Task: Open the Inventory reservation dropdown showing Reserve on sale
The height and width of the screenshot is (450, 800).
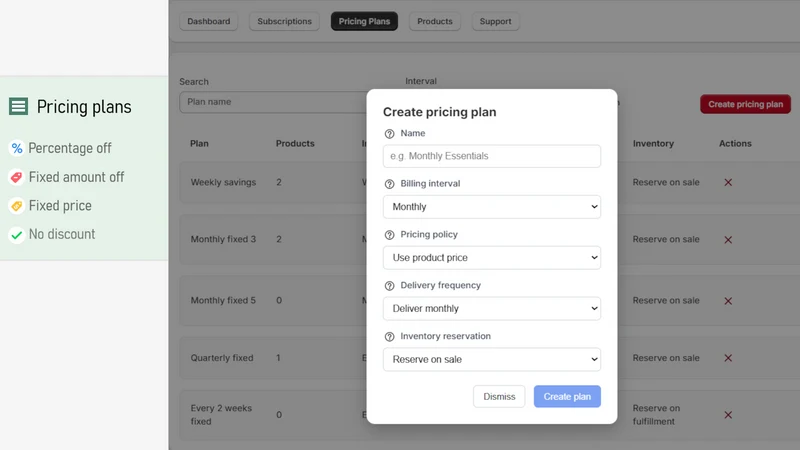Action: 492,359
